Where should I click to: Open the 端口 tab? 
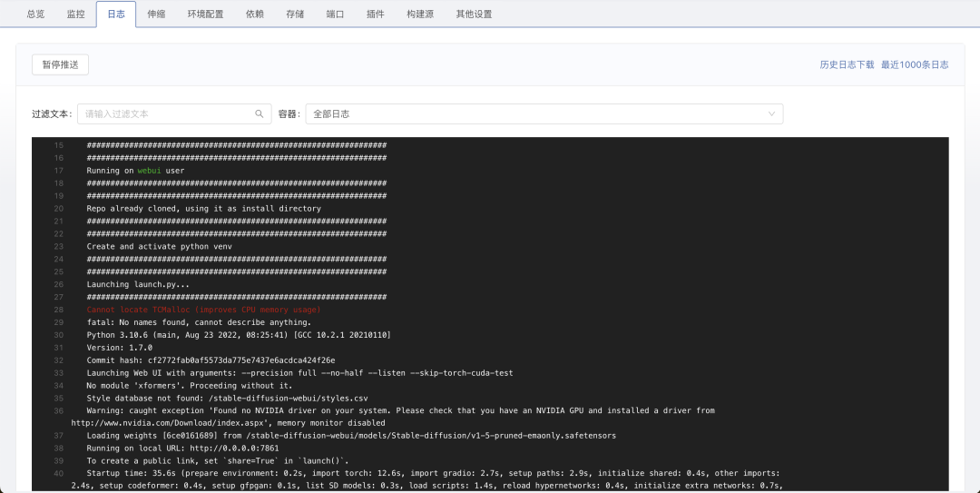tap(335, 15)
